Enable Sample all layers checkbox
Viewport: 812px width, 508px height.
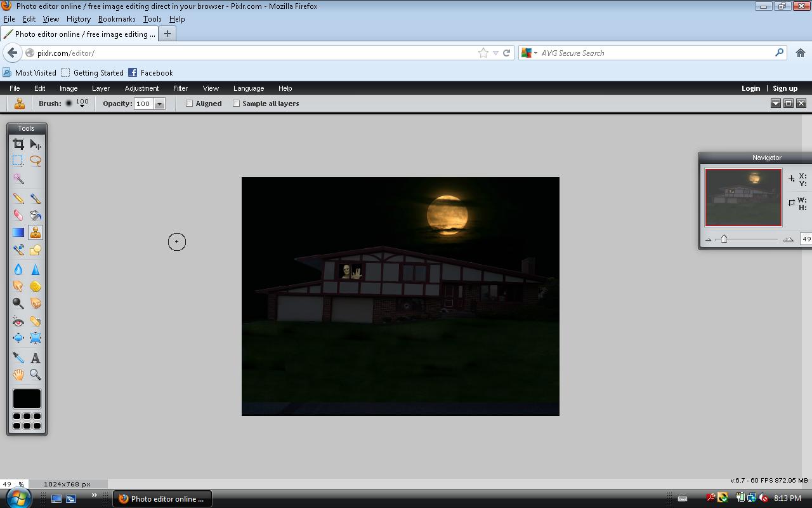[236, 104]
